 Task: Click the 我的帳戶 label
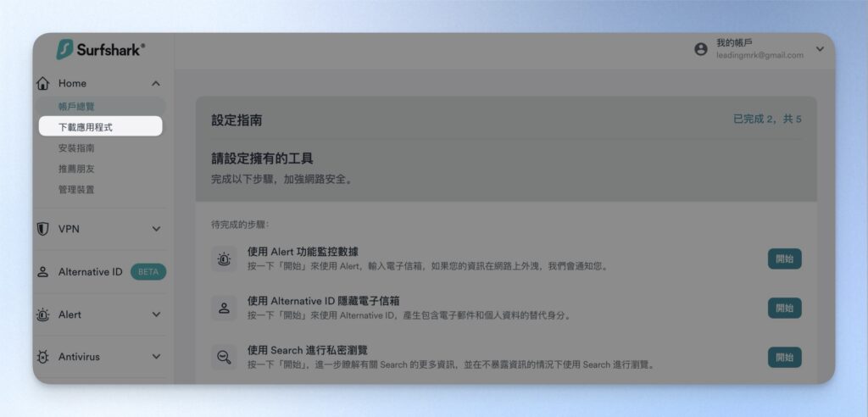point(734,43)
